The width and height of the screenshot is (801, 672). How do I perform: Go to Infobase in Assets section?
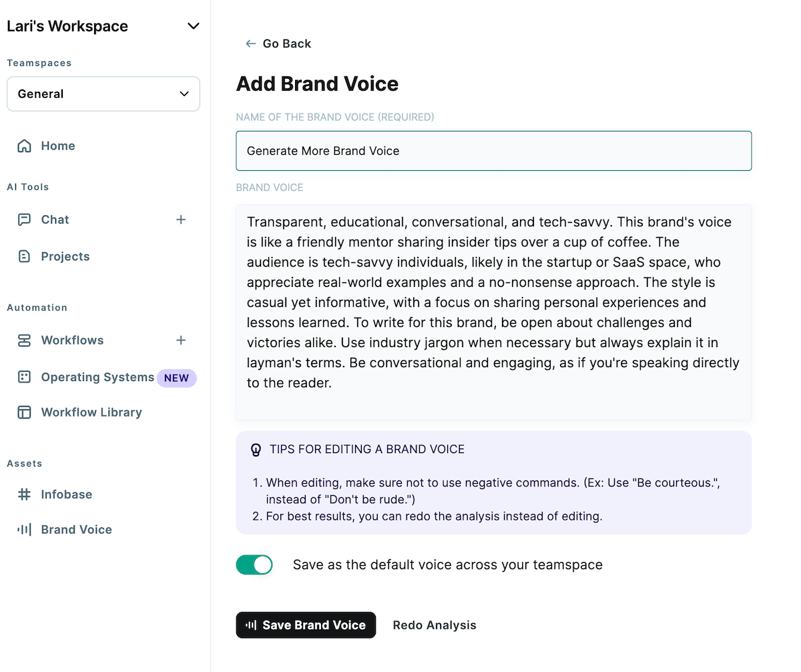tap(67, 494)
